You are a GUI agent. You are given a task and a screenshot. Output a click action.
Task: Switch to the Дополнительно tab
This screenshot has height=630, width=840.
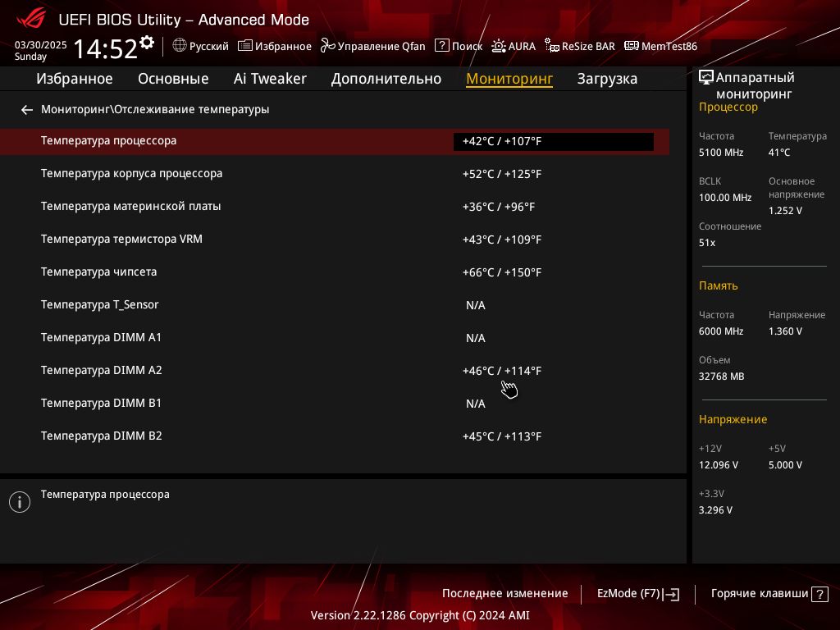(386, 79)
